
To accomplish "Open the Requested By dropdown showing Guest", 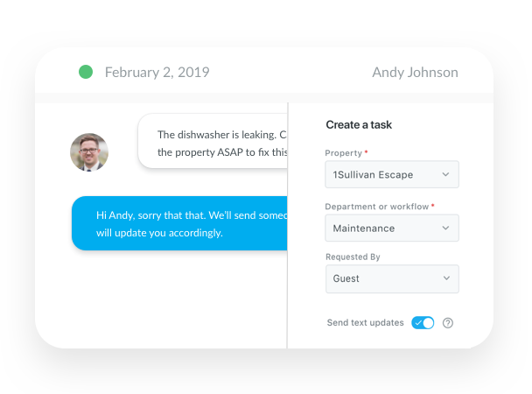I will point(391,279).
